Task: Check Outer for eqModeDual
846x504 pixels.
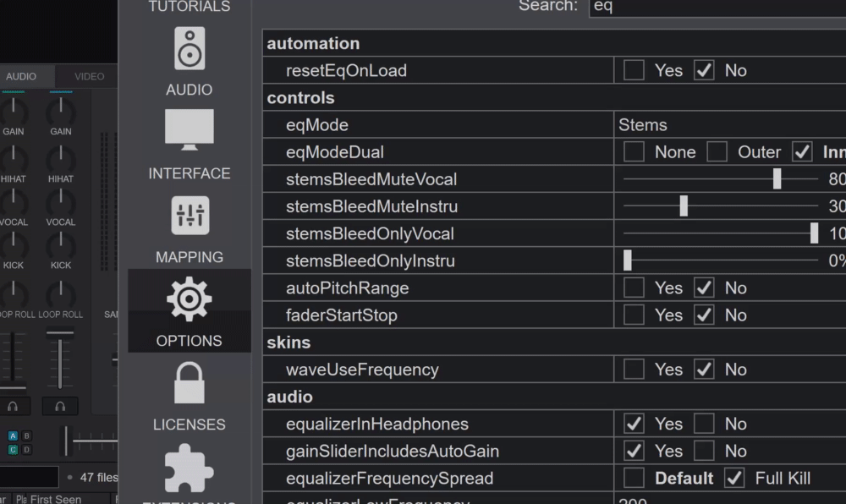Action: [x=717, y=152]
